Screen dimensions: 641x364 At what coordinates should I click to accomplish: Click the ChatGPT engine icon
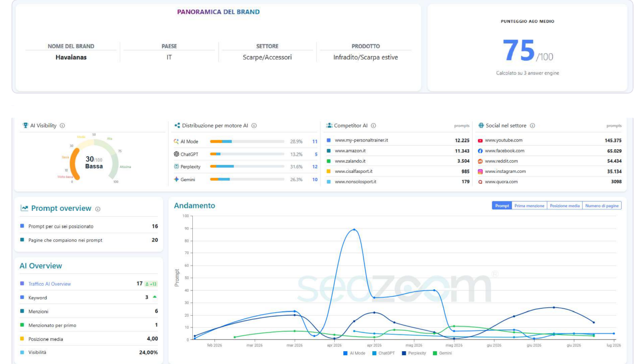pyautogui.click(x=177, y=154)
